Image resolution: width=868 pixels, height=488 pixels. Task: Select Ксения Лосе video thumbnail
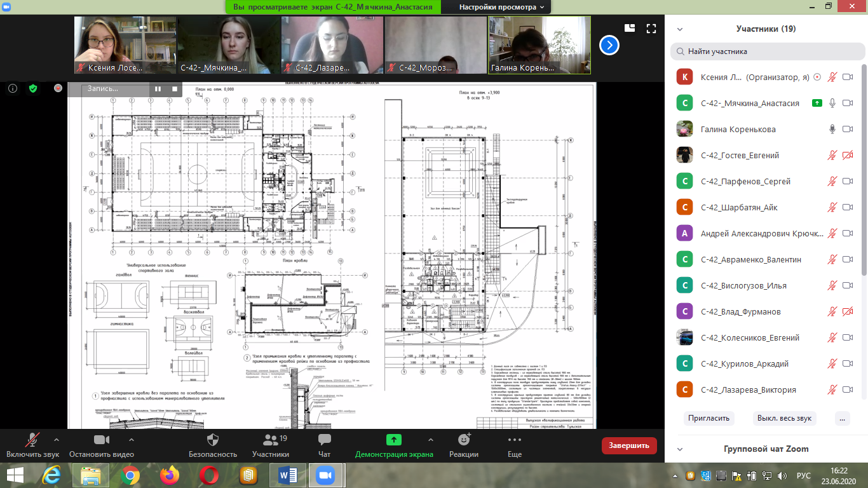(x=125, y=45)
